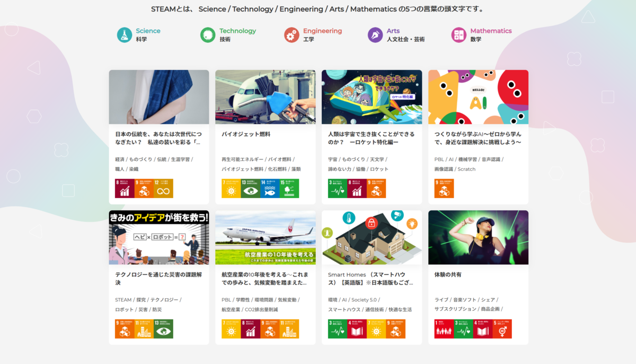Click the 気候変動 tag
The image size is (636, 364).
tap(287, 299)
